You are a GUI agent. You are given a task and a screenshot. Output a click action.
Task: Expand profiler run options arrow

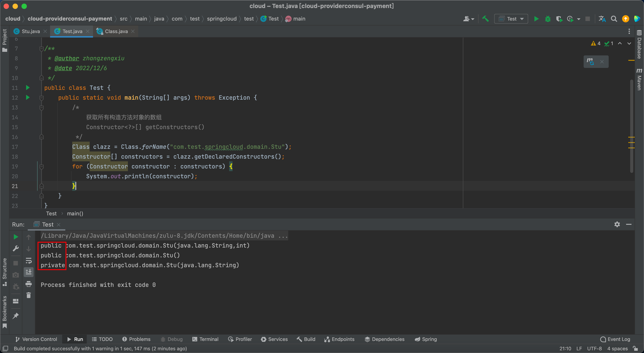coord(578,19)
